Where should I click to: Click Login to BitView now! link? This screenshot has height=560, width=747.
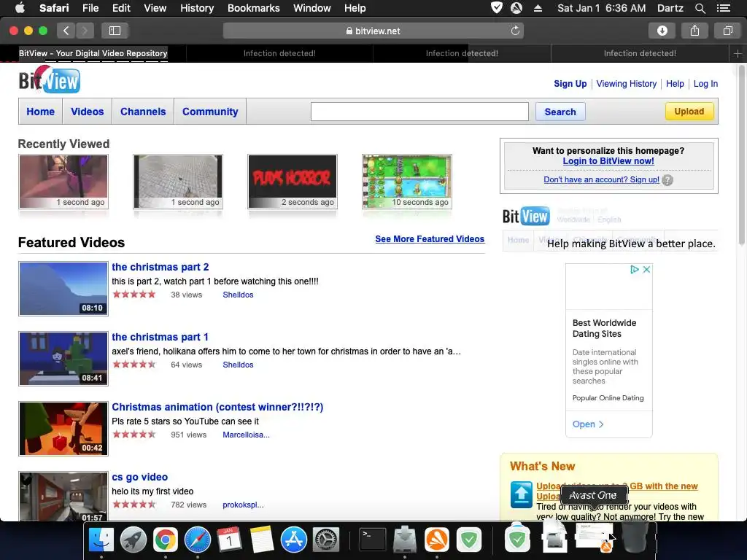pyautogui.click(x=608, y=161)
